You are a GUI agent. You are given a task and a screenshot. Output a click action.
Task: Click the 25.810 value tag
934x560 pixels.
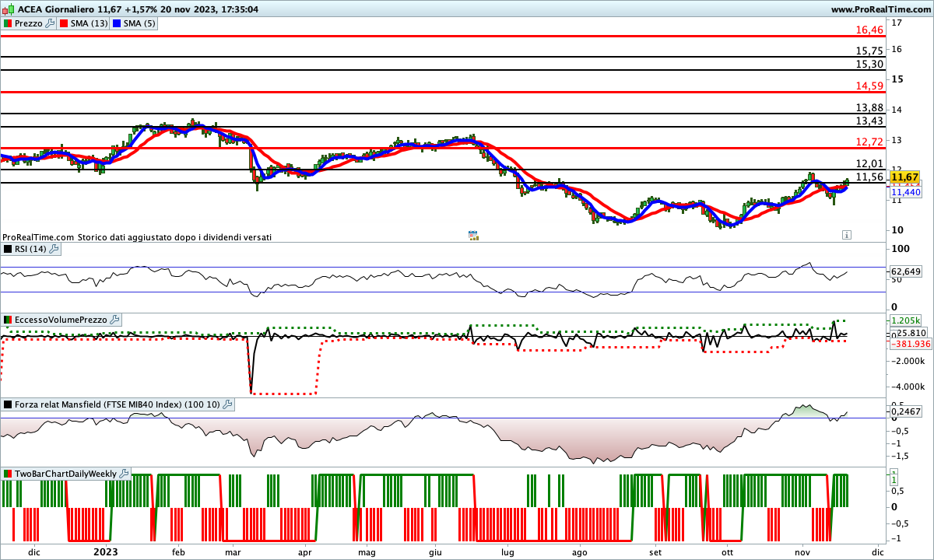click(x=911, y=333)
